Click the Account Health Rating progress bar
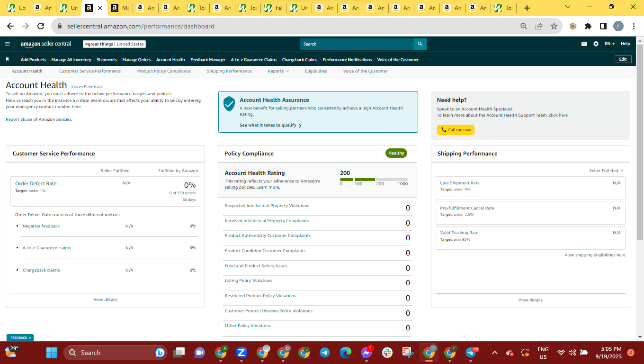The width and height of the screenshot is (644, 364). point(374,180)
